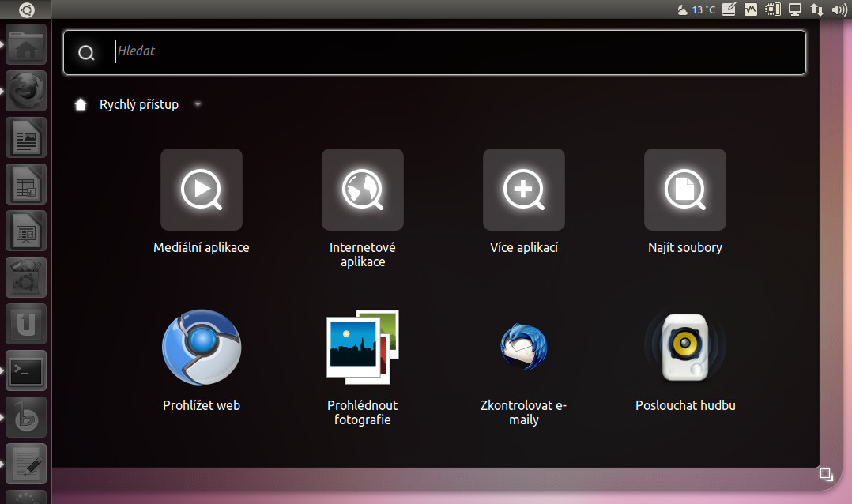The height and width of the screenshot is (504, 852).
Task: Launch Prohlížet web Chromium browser
Action: pyautogui.click(x=201, y=348)
